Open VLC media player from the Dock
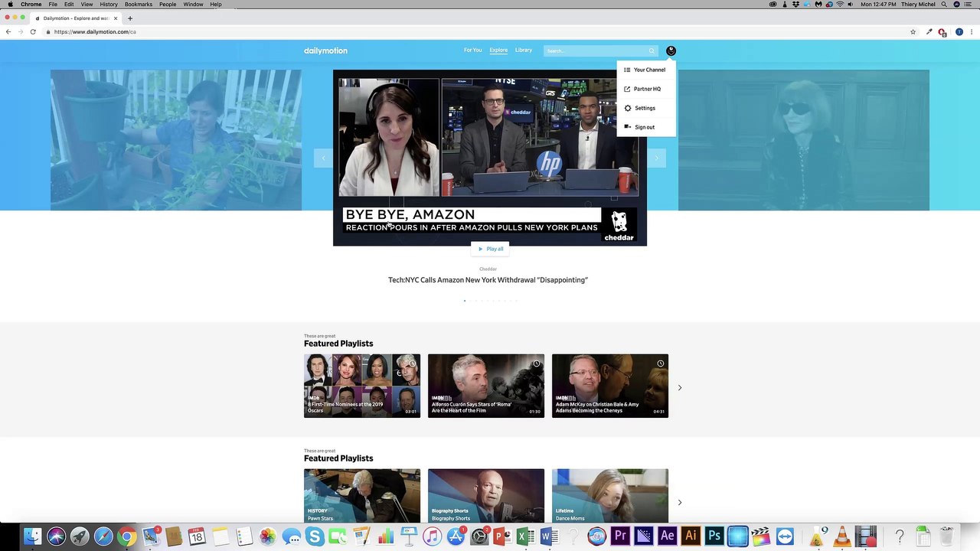The image size is (980, 551). click(x=841, y=536)
